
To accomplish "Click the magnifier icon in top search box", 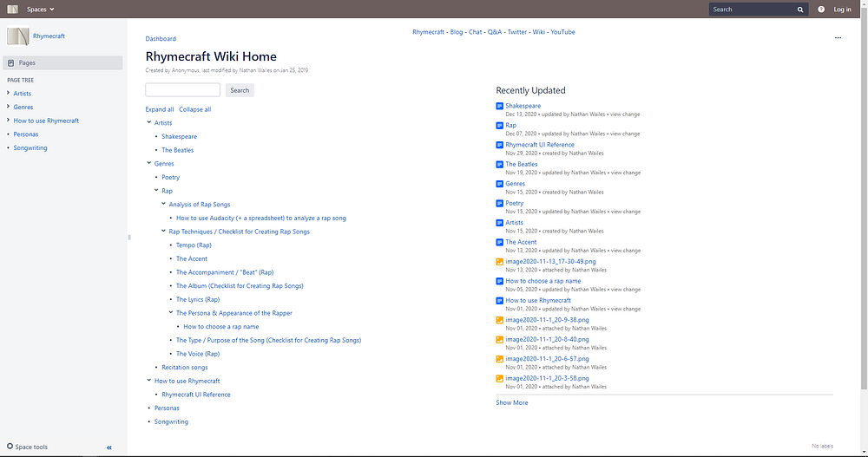I will click(800, 10).
